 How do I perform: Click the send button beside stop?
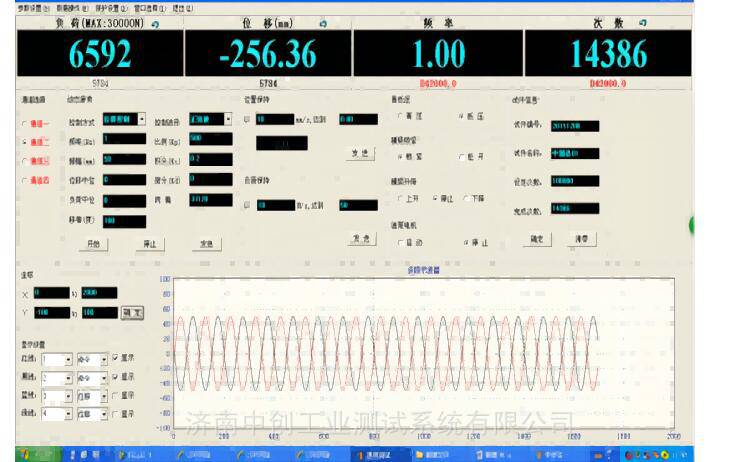pyautogui.click(x=207, y=244)
